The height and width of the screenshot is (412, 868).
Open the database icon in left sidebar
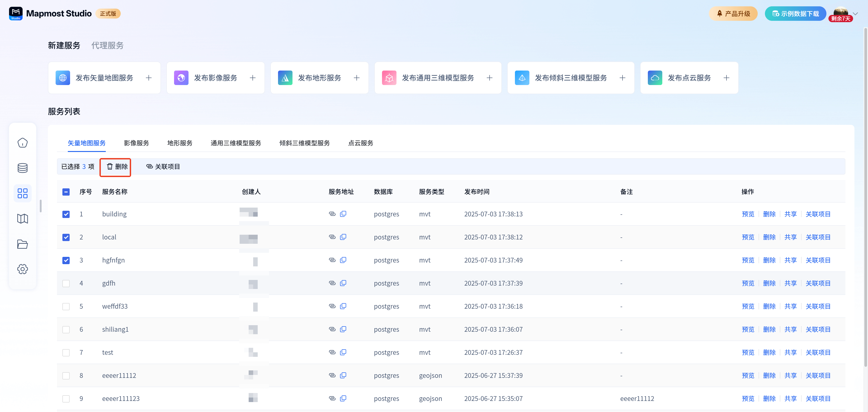pyautogui.click(x=22, y=168)
